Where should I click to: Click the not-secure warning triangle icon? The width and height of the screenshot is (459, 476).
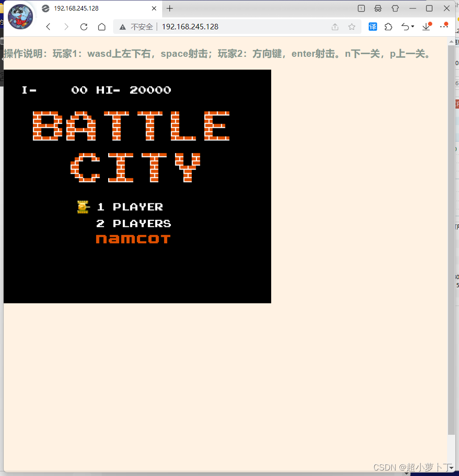point(123,27)
